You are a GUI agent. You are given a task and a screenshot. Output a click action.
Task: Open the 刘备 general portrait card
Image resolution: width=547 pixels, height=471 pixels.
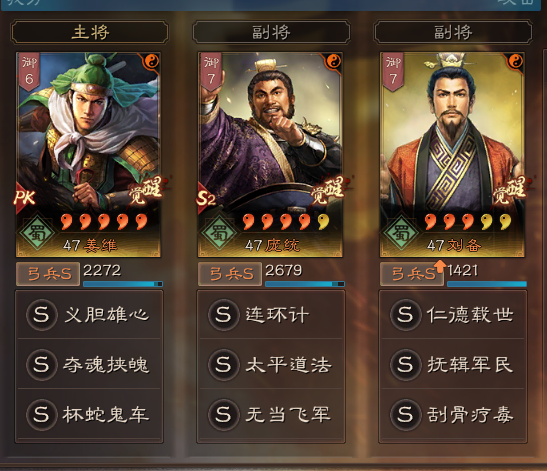pos(452,155)
